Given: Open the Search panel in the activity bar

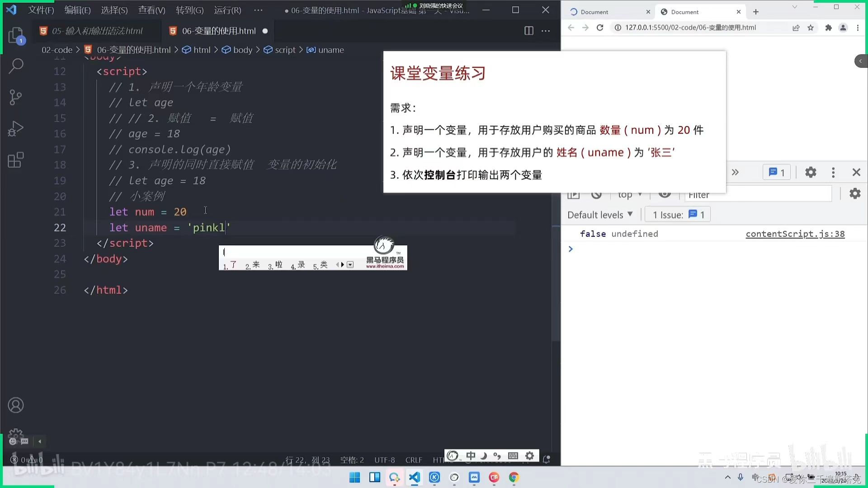Looking at the screenshot, I should (16, 66).
